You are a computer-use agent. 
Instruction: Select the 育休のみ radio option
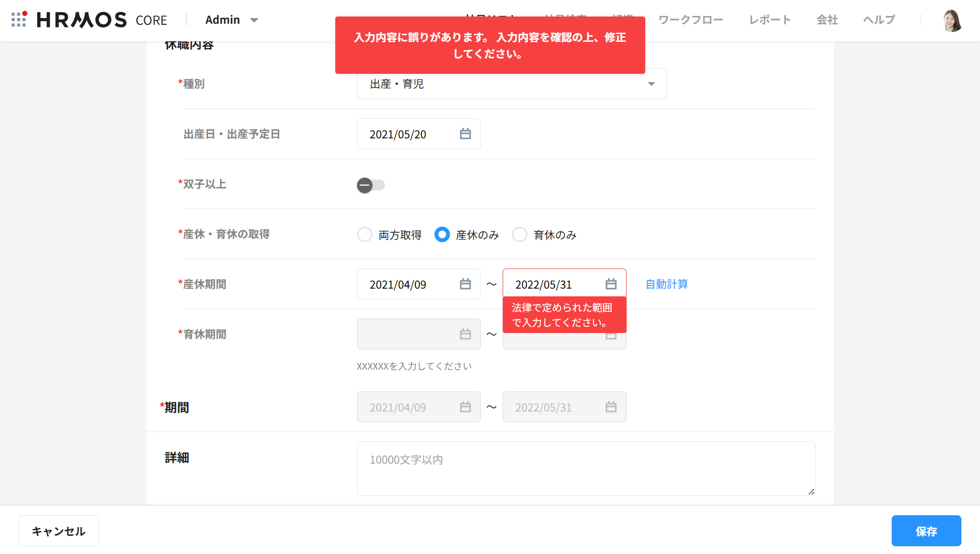[x=520, y=235]
